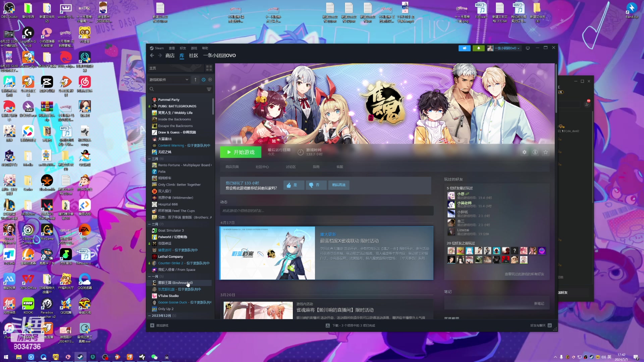Open the 讨论区 game link
This screenshot has height=362, width=644.
(291, 167)
